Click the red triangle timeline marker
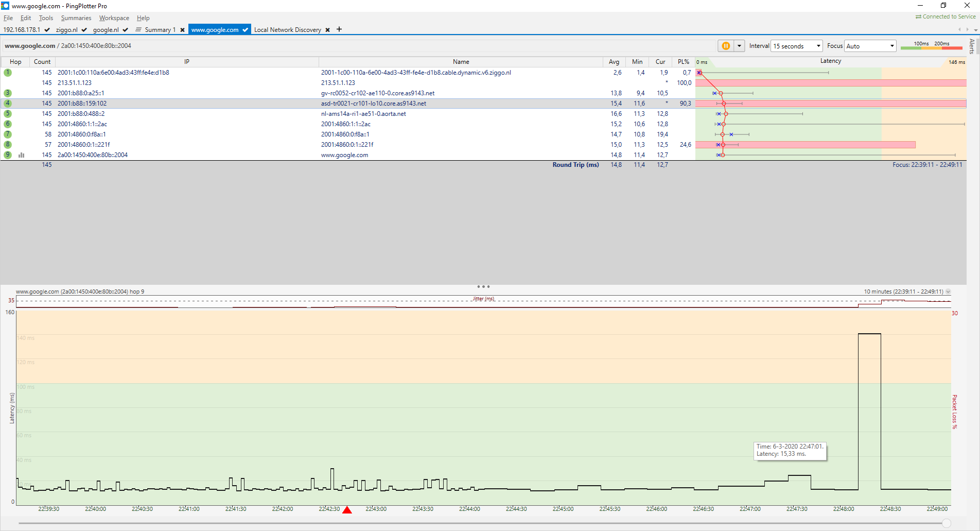 coord(347,510)
